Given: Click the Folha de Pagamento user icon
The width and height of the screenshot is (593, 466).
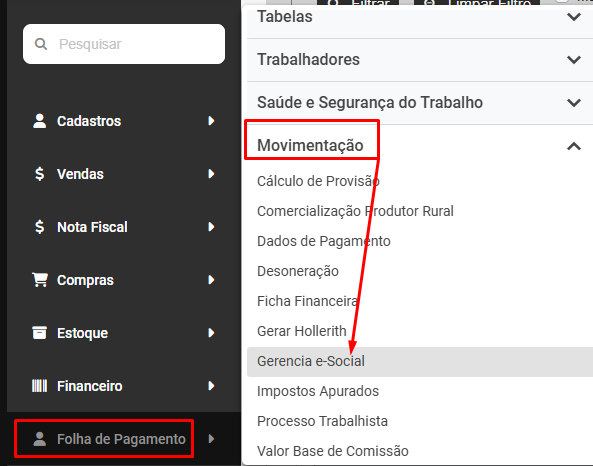Looking at the screenshot, I should [x=39, y=439].
